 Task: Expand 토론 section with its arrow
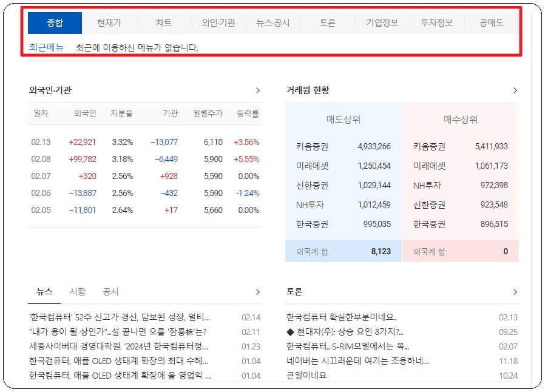point(515,292)
